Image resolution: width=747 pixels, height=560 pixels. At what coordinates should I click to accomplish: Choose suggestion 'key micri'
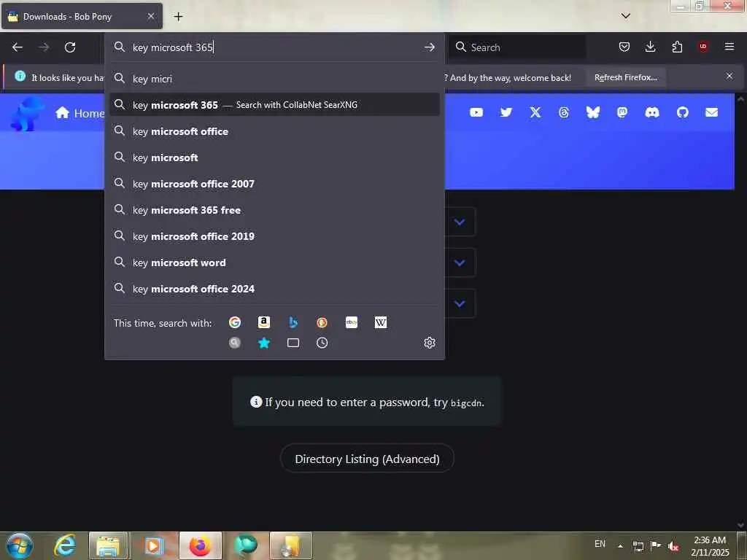[274, 79]
